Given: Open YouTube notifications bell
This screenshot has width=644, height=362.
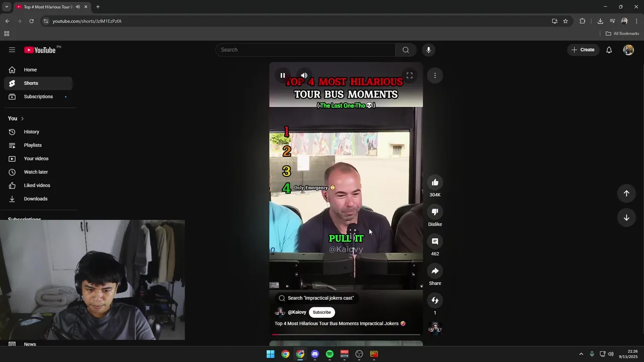Looking at the screenshot, I should coord(609,50).
